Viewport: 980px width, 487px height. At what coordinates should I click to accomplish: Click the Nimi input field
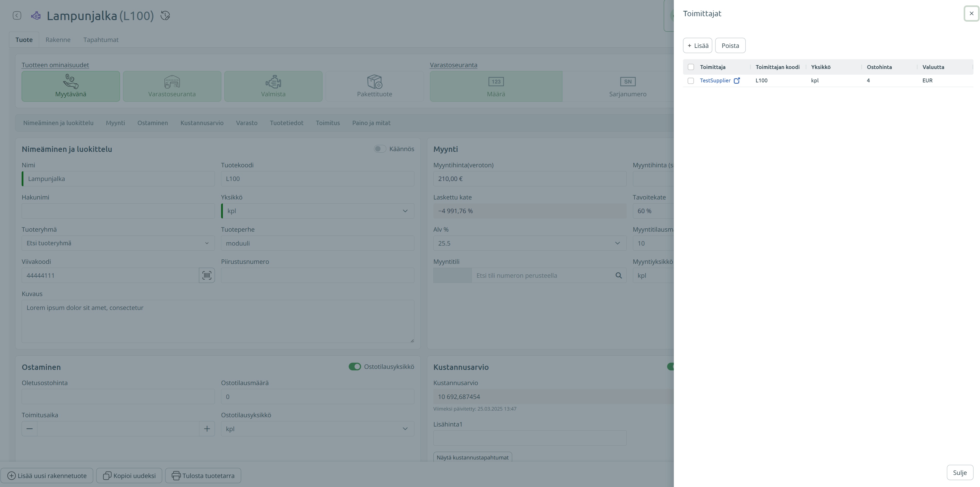coord(118,179)
